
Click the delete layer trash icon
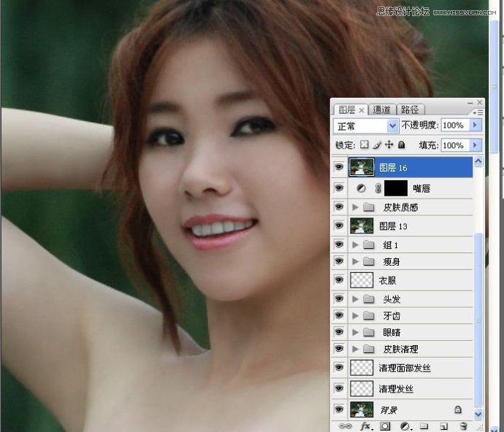tap(463, 426)
